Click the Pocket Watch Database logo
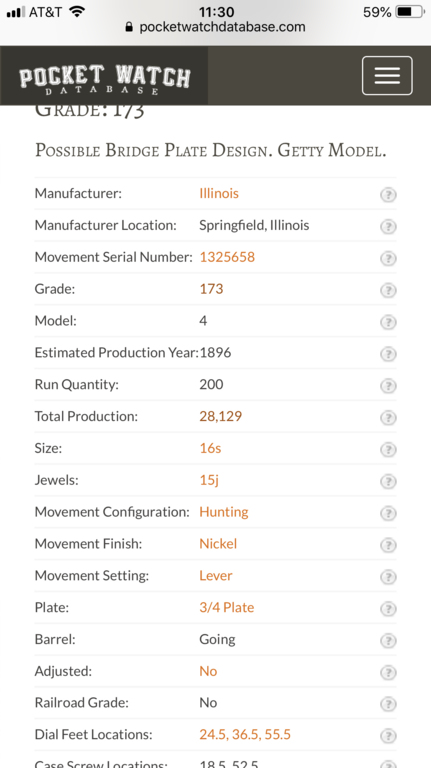 [x=104, y=78]
